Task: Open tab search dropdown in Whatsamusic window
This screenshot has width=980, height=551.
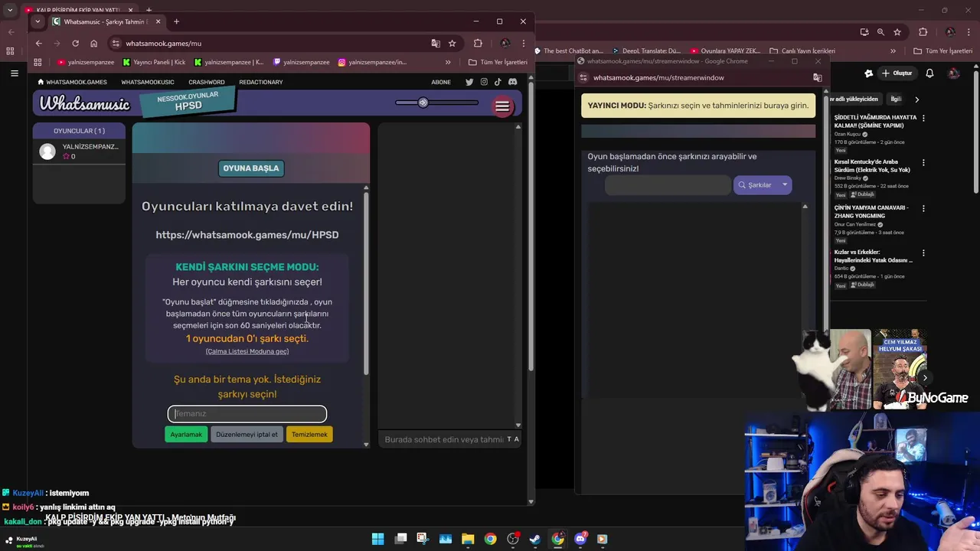Action: 38,21
